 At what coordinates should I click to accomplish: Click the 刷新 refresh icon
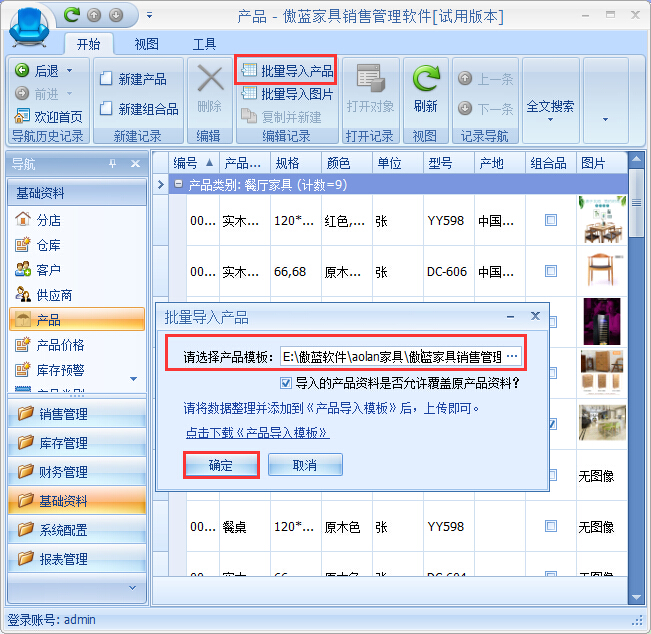(x=426, y=81)
